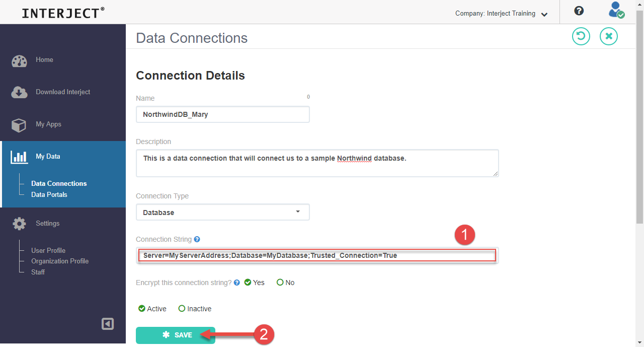Screen dimensions: 644x347
Task: Select No for encryption
Action: tap(286, 283)
